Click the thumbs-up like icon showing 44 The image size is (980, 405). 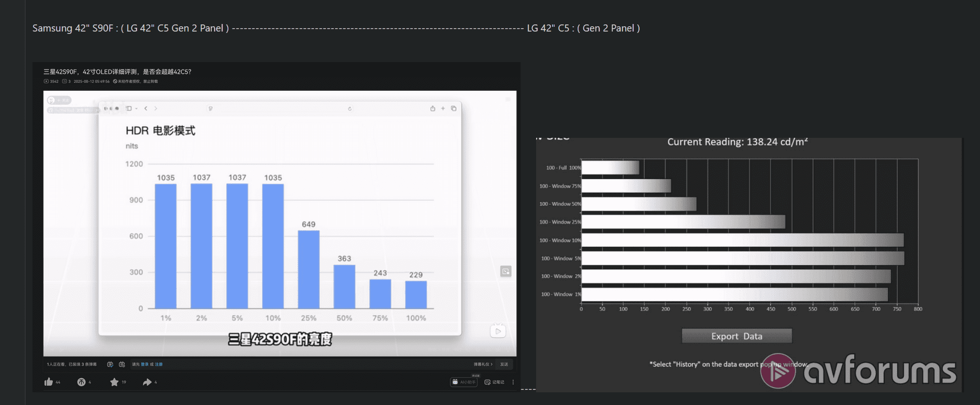coord(48,382)
